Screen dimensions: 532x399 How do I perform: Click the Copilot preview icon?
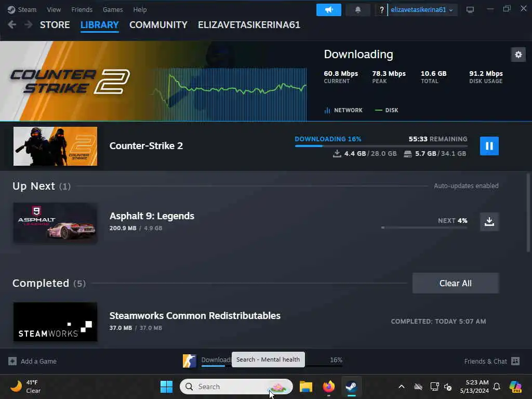coord(515,387)
